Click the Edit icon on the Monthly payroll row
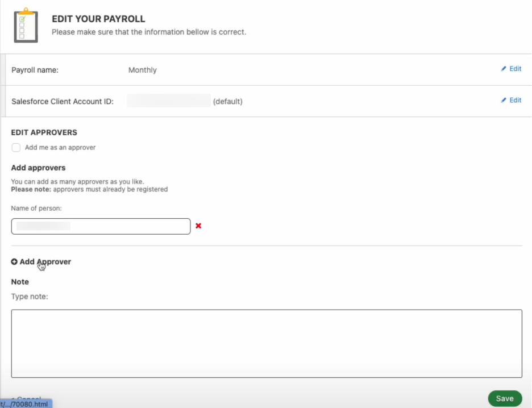This screenshot has height=408, width=532. click(x=510, y=68)
